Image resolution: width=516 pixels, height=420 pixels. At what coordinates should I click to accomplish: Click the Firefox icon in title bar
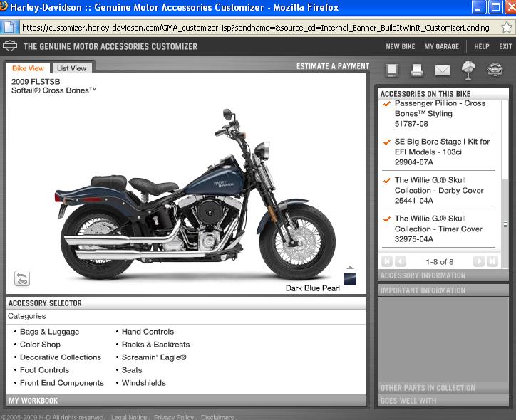point(4,6)
